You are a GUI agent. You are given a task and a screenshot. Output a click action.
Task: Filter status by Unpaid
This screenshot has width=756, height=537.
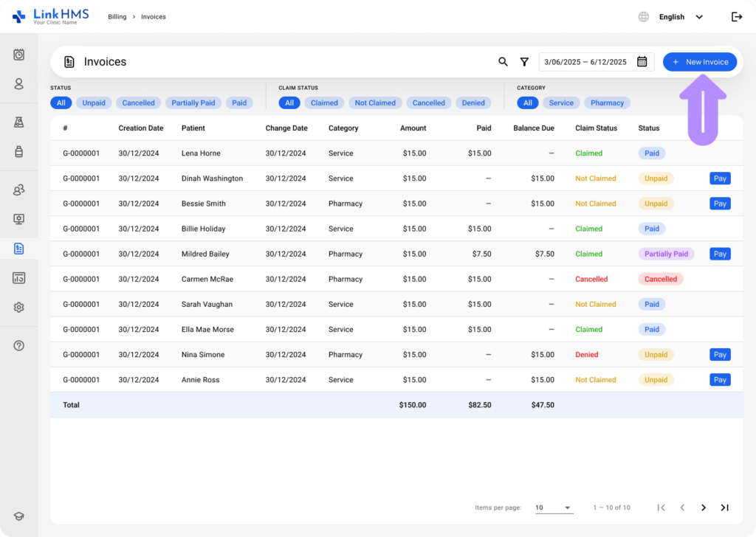[x=94, y=103]
